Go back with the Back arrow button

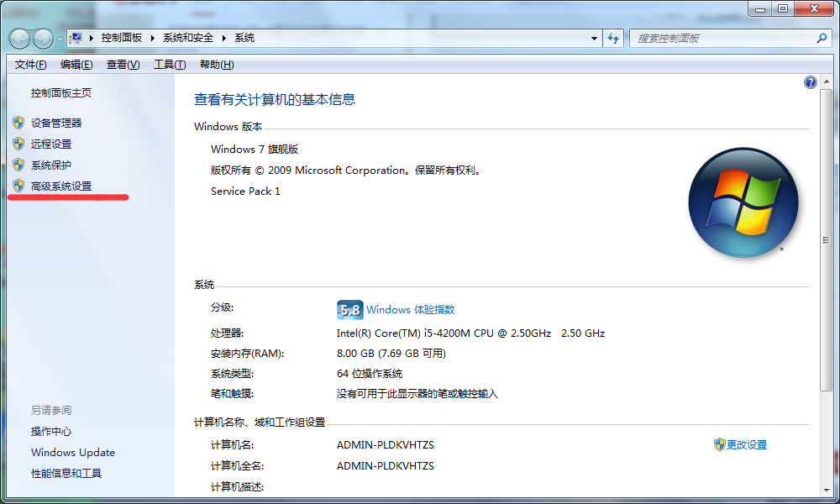coord(19,39)
